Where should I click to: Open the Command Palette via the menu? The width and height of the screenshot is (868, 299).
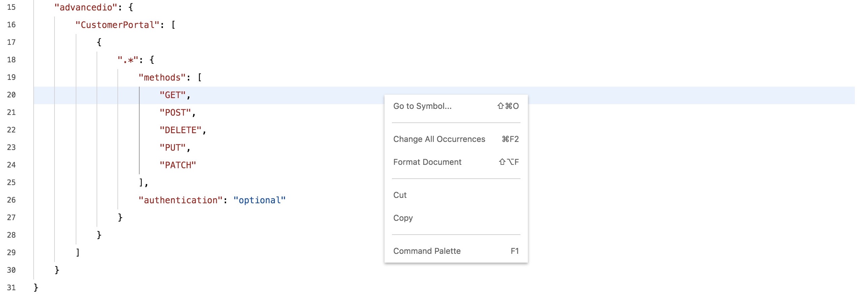click(x=427, y=251)
